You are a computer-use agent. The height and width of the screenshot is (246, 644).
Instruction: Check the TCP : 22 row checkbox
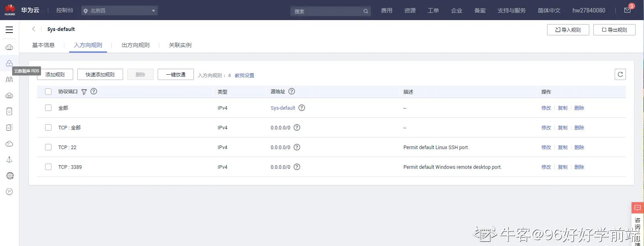point(48,147)
